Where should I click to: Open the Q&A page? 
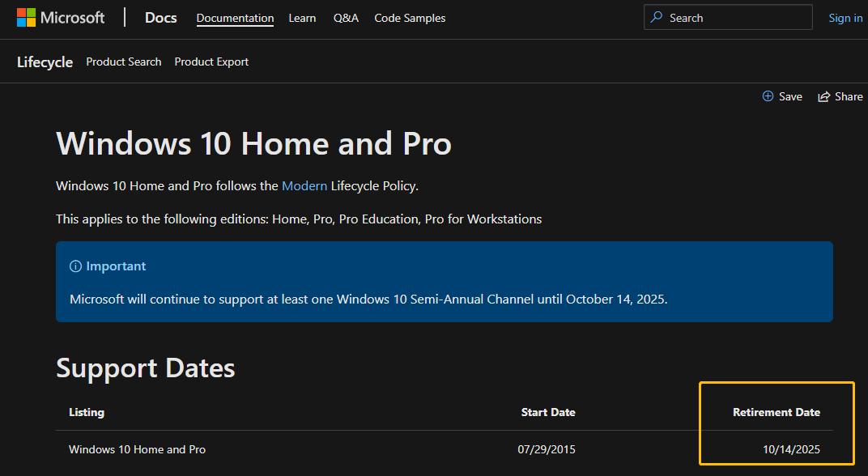click(x=346, y=18)
